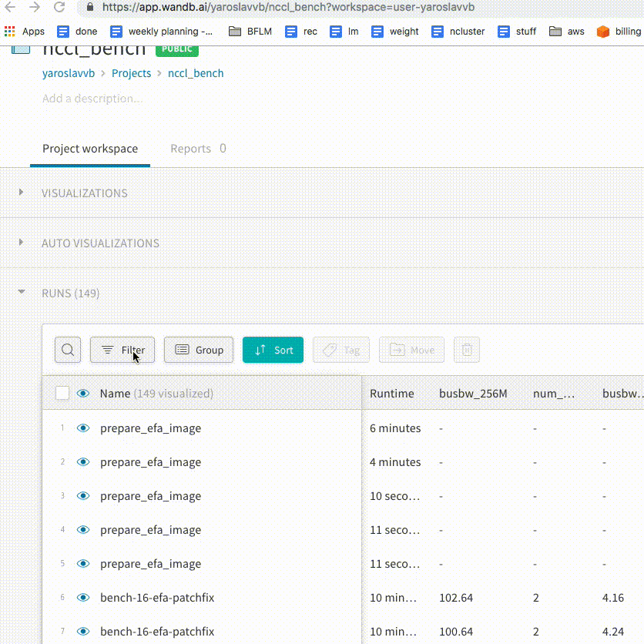The image size is (644, 644).
Task: Toggle visibility of all runs in header
Action: [83, 394]
